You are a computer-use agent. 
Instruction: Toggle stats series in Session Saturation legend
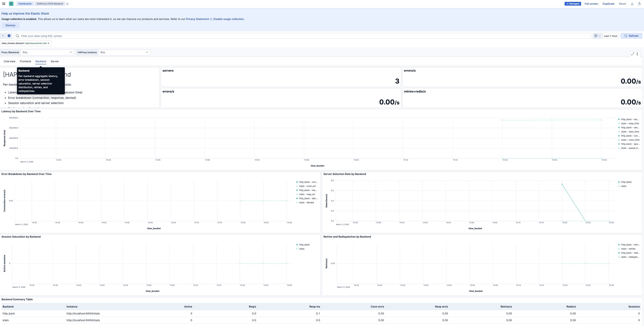(301, 249)
